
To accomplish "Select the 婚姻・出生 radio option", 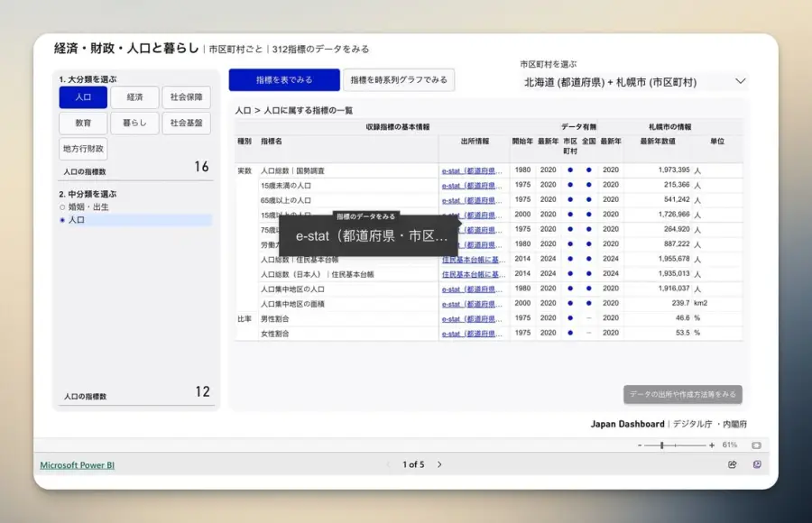I will (x=62, y=207).
